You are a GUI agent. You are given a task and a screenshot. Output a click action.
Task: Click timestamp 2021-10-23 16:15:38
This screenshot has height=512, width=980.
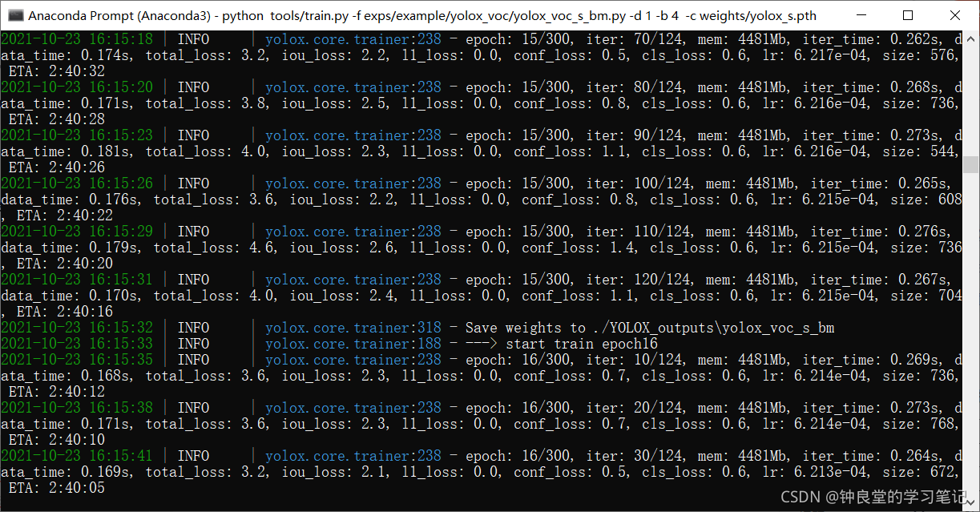[77, 408]
